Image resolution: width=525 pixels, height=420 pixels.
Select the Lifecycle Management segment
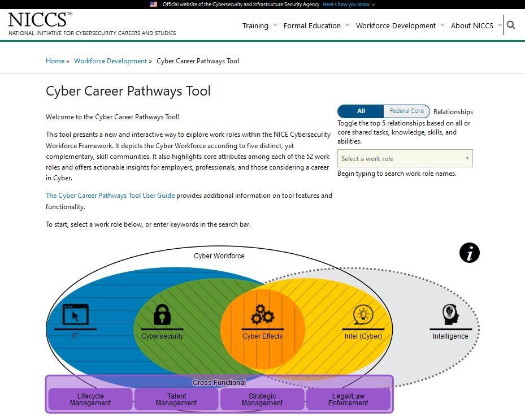point(90,400)
